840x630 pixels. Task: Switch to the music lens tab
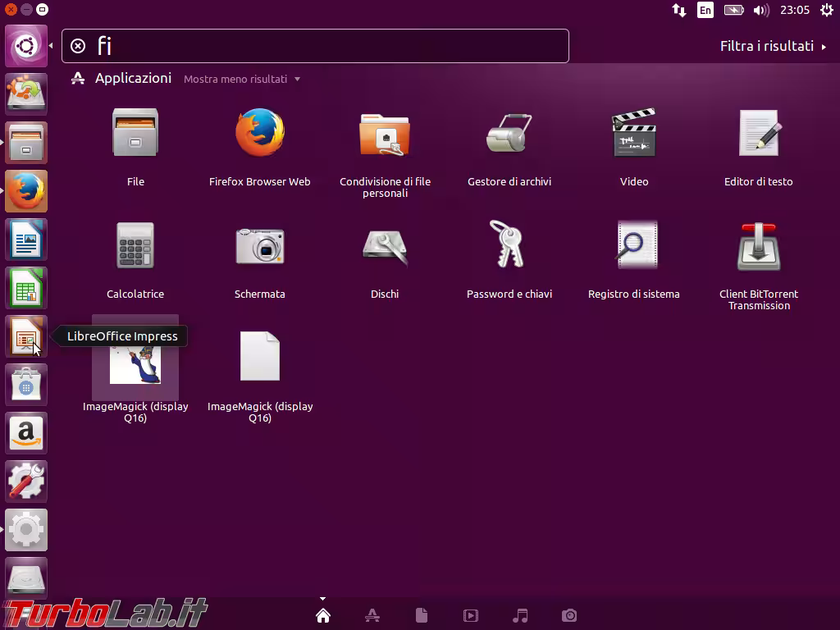[x=520, y=615]
